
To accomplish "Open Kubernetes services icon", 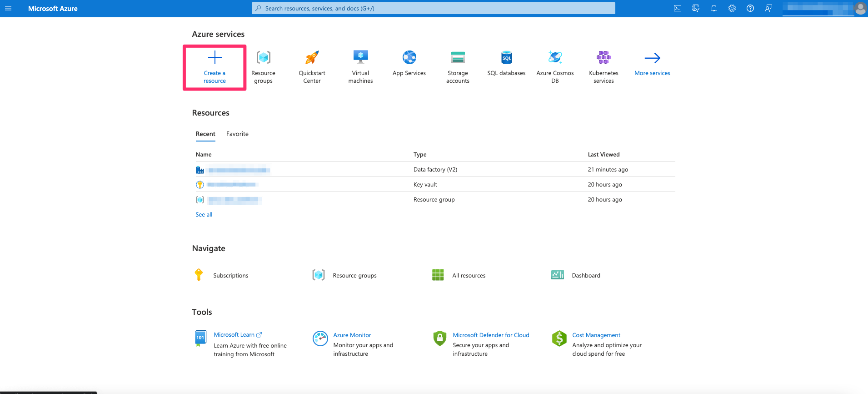I will (604, 57).
